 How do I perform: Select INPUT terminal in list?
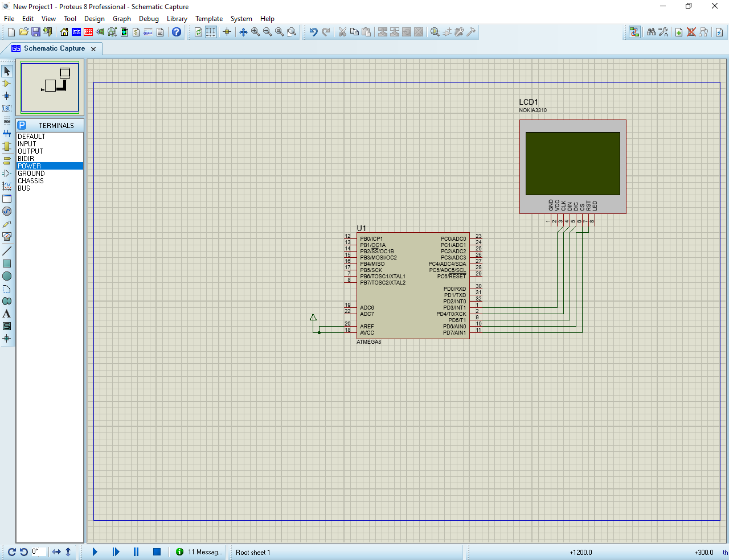pos(50,144)
